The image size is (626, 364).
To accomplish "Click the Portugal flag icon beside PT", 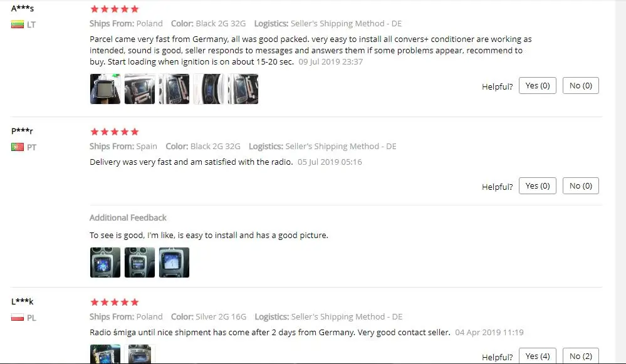I will click(x=17, y=147).
